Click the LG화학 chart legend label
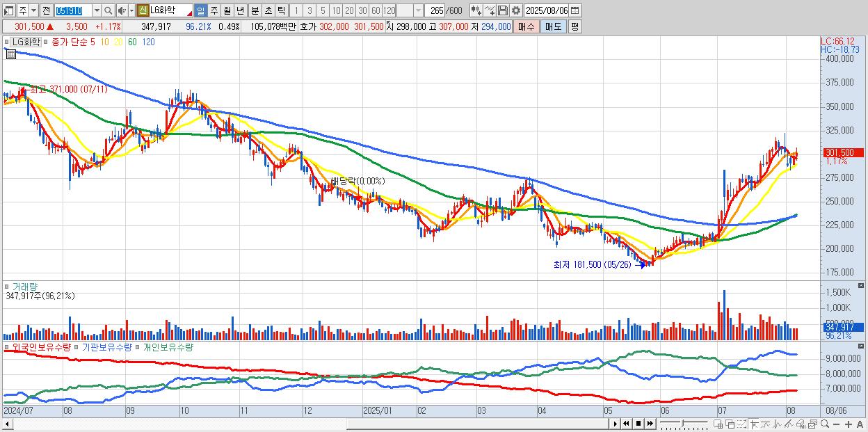868x432 pixels. tap(26, 42)
